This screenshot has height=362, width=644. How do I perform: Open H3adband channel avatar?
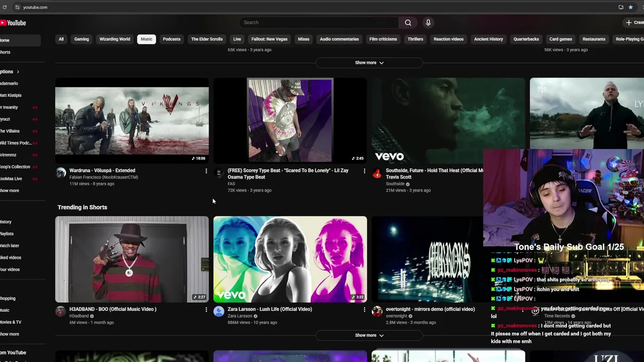tap(61, 312)
